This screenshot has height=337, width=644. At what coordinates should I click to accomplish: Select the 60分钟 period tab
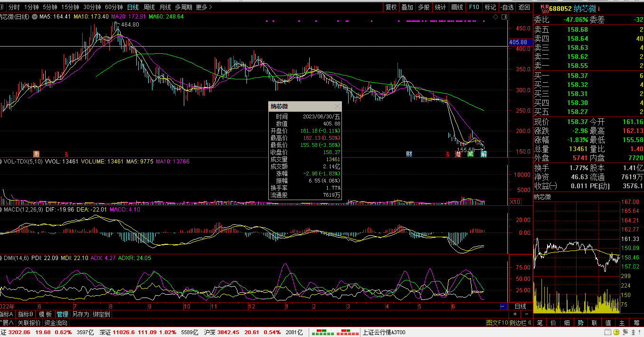tap(114, 7)
